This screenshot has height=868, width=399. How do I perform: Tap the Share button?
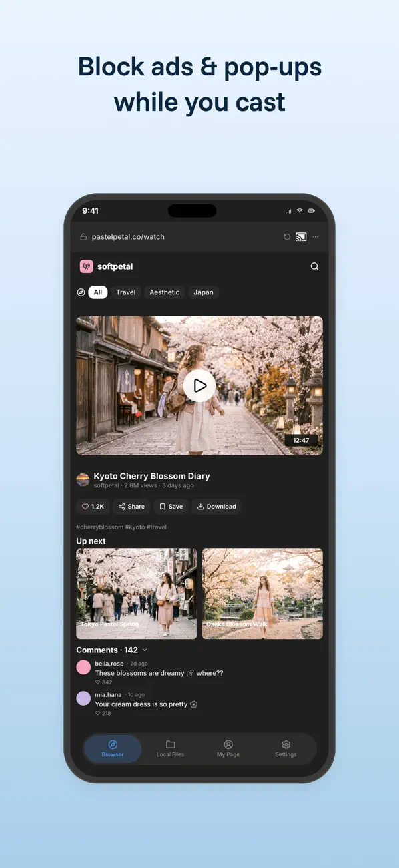click(x=131, y=507)
